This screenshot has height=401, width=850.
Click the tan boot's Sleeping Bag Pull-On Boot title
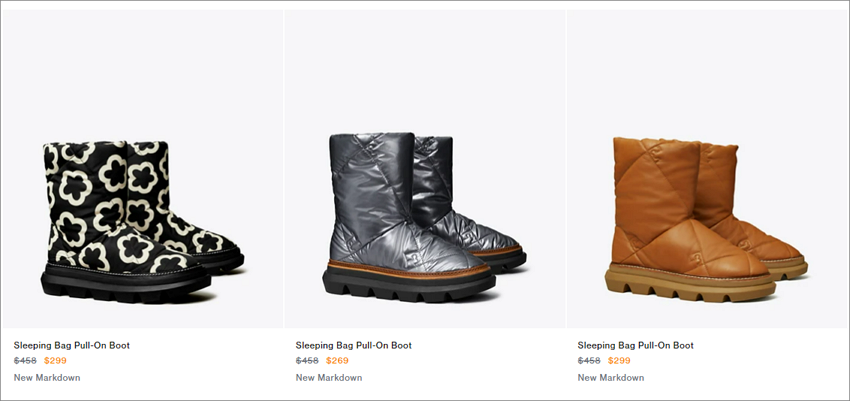(635, 345)
